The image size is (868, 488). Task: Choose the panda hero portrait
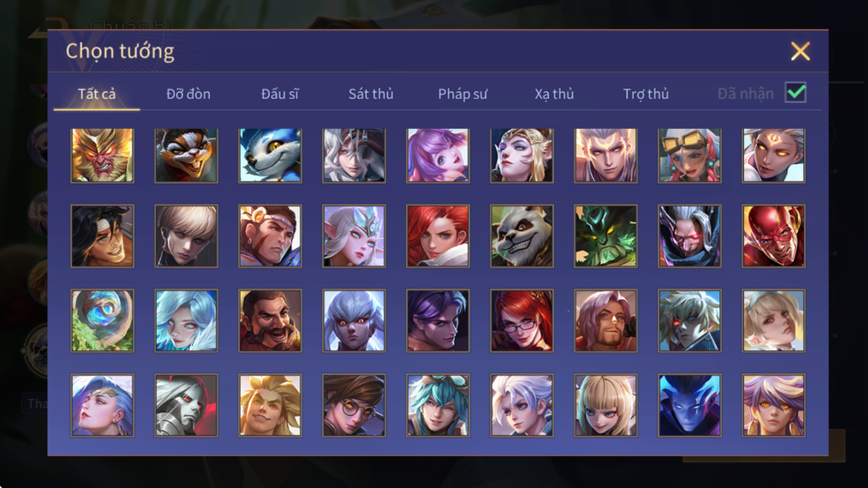coord(521,236)
